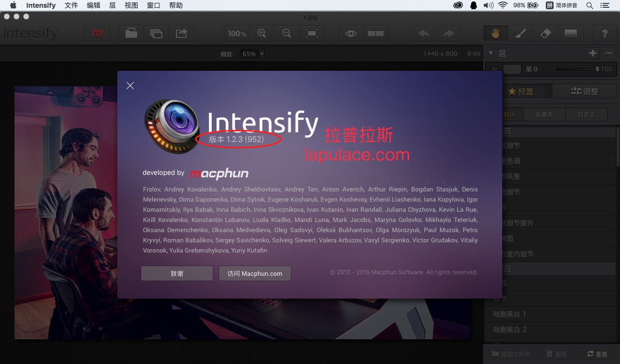The image size is (620, 364).
Task: Open the 层 menu in menu bar
Action: pos(112,5)
